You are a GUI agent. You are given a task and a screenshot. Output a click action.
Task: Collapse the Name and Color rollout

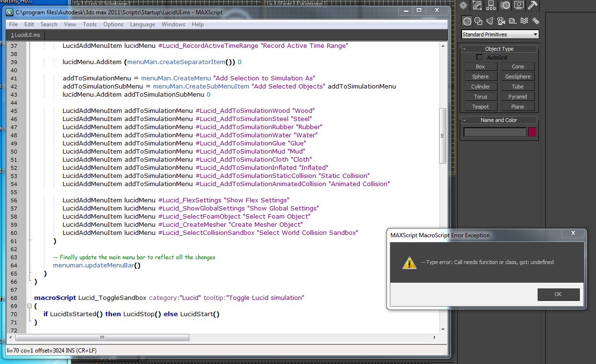[499, 120]
